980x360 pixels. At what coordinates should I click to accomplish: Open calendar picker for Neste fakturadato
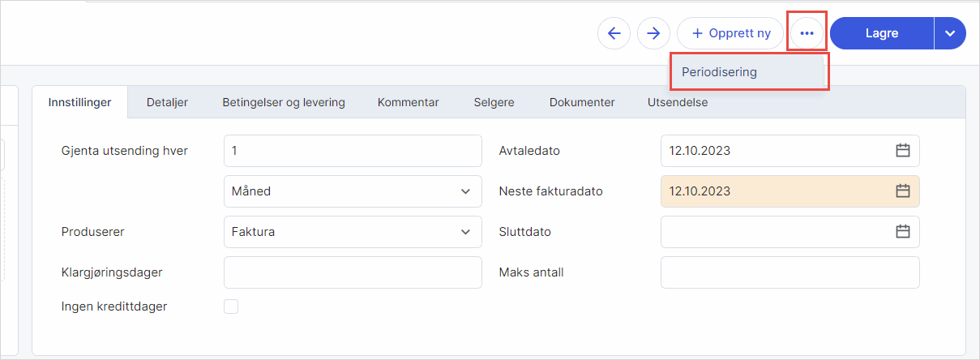point(903,191)
